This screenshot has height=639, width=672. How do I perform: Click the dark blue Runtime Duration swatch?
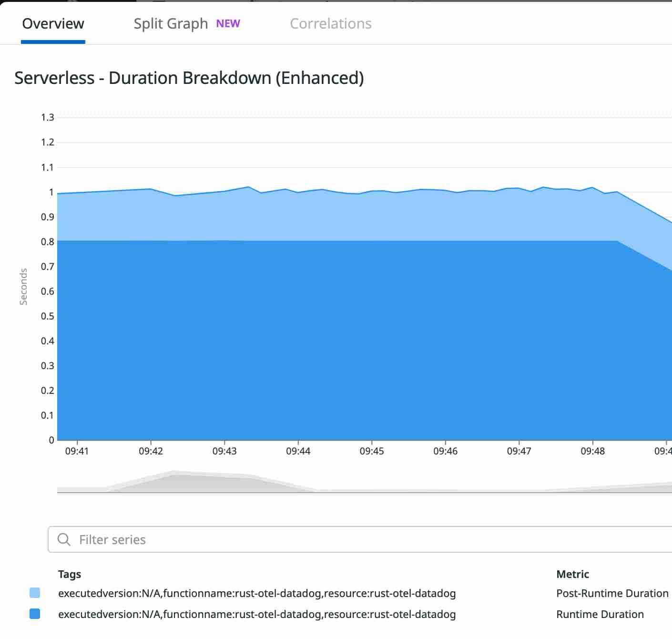34,614
